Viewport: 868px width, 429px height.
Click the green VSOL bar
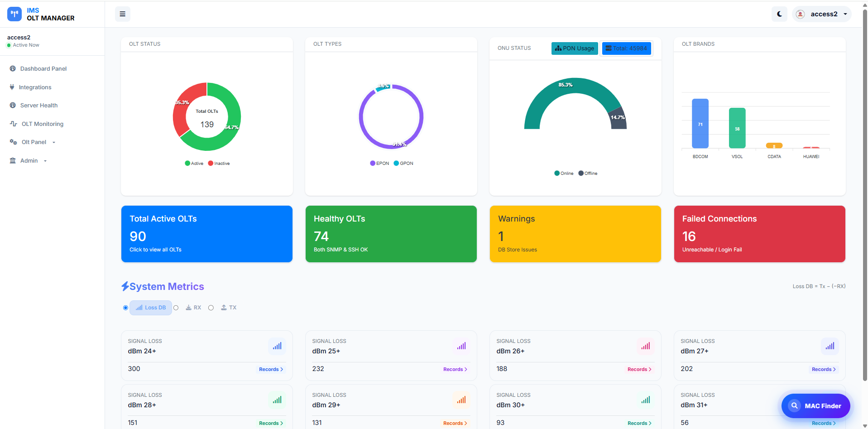point(737,128)
